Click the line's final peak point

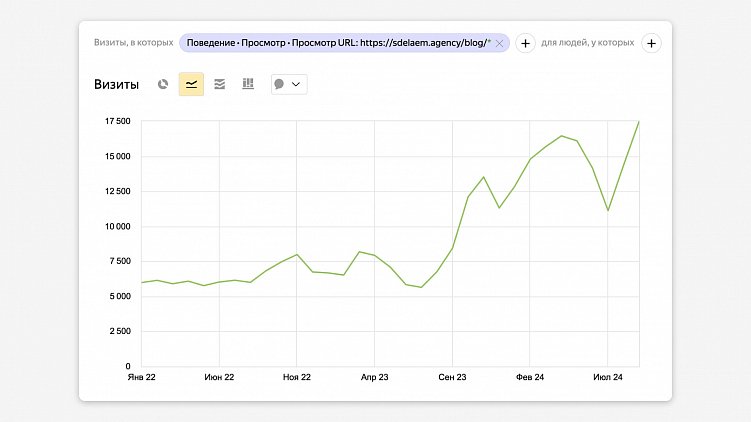pyautogui.click(x=638, y=122)
